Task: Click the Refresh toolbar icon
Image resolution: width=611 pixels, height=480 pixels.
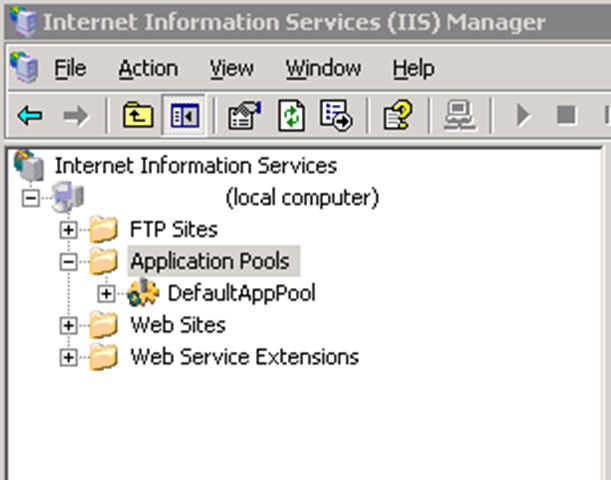Action: pyautogui.click(x=291, y=115)
